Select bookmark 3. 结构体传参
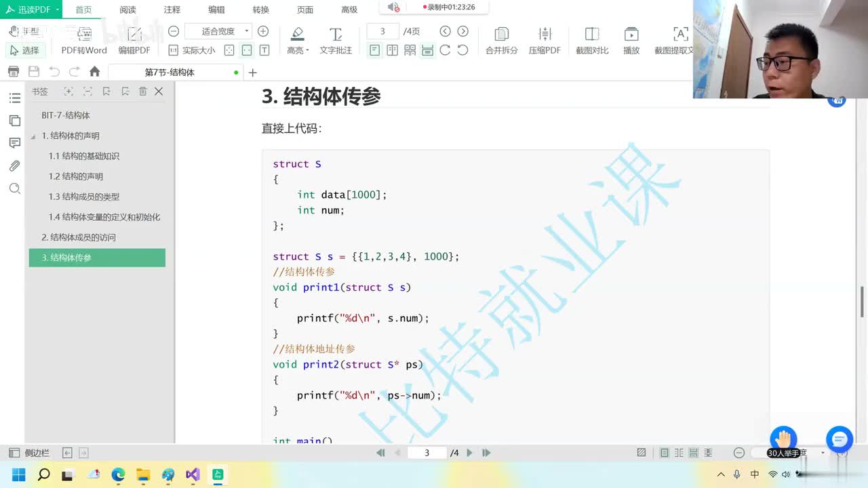The width and height of the screenshot is (868, 488). [97, 258]
